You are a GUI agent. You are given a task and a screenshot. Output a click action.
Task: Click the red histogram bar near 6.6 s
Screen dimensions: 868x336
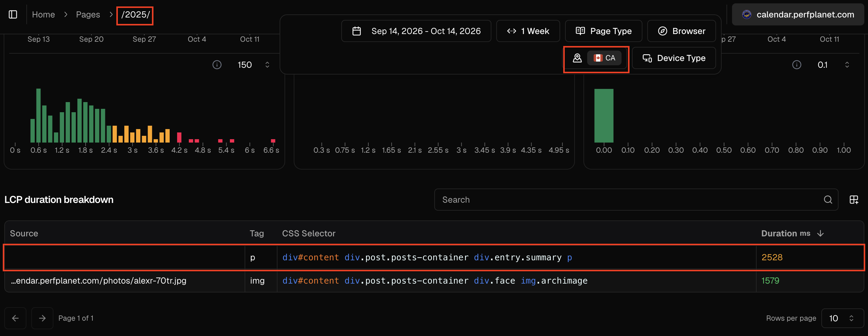[273, 141]
